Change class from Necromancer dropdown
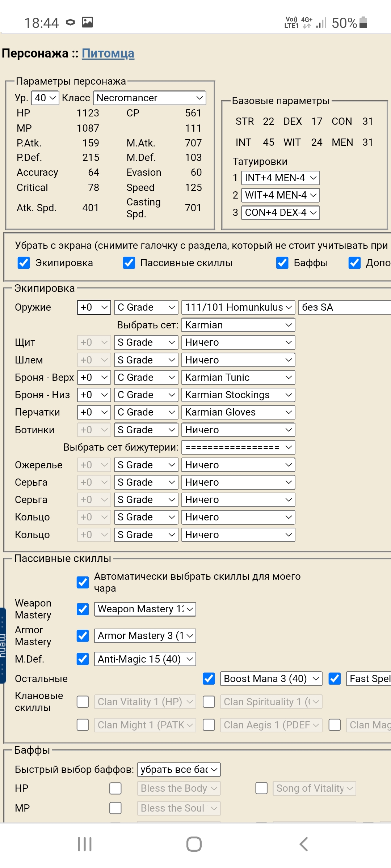Screen dimensions: 391x868 pyautogui.click(x=150, y=98)
